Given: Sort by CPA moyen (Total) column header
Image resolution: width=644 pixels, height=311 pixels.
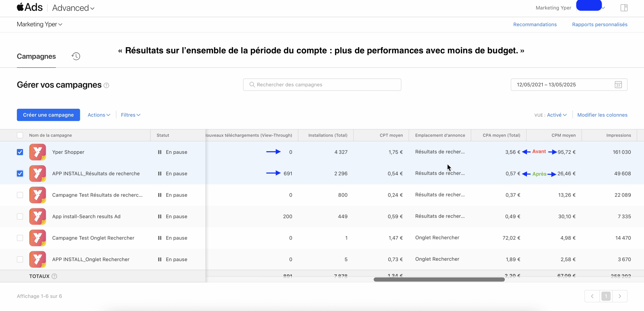Looking at the screenshot, I should point(501,135).
